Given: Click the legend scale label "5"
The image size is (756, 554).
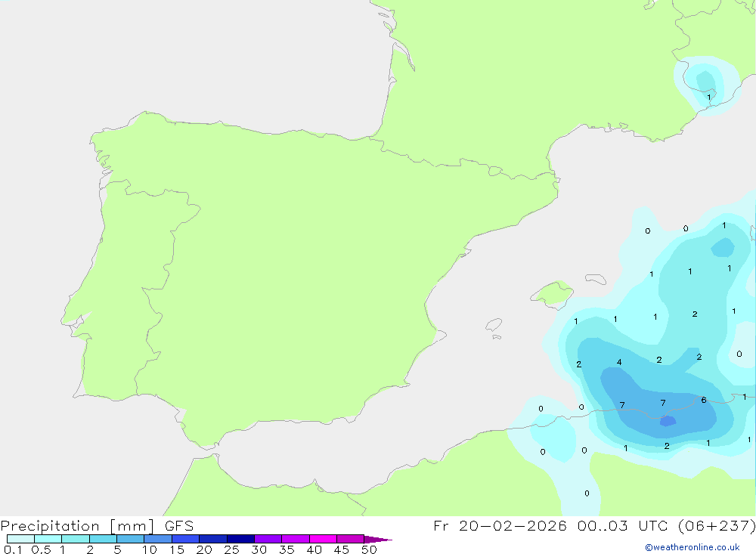Looking at the screenshot, I should tap(117, 549).
